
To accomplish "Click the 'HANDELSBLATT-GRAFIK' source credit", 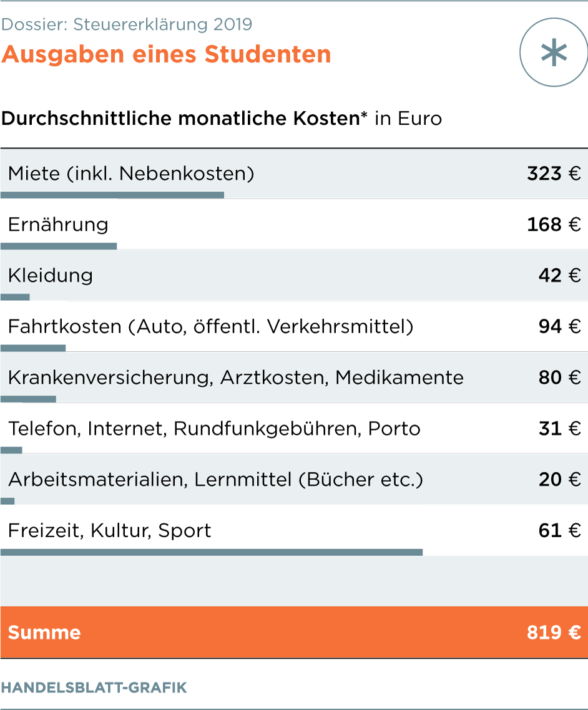I will 94,688.
